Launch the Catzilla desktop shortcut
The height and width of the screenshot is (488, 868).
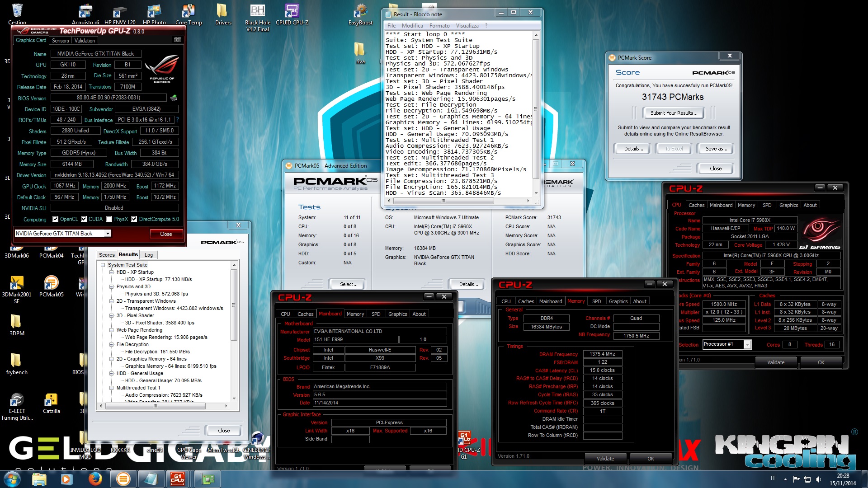(51, 403)
